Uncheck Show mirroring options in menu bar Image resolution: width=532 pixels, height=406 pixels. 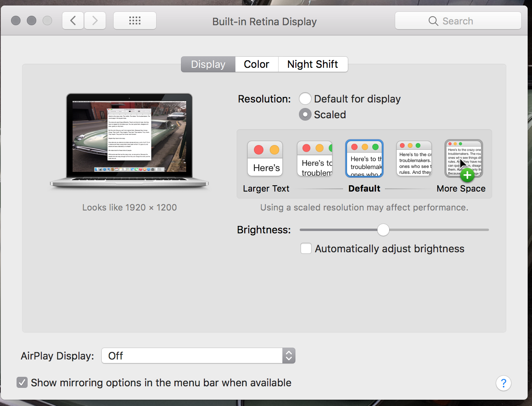tap(22, 382)
